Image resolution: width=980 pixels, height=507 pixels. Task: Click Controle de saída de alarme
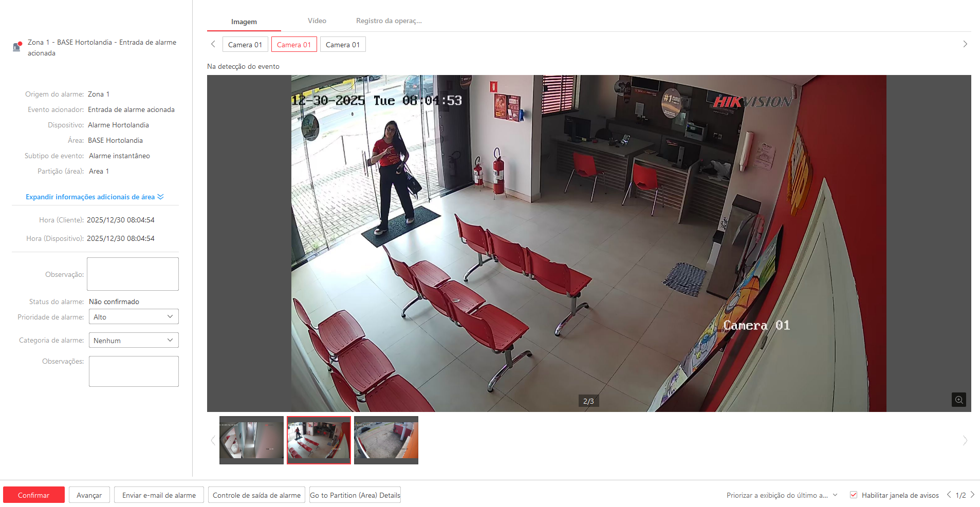tap(256, 495)
